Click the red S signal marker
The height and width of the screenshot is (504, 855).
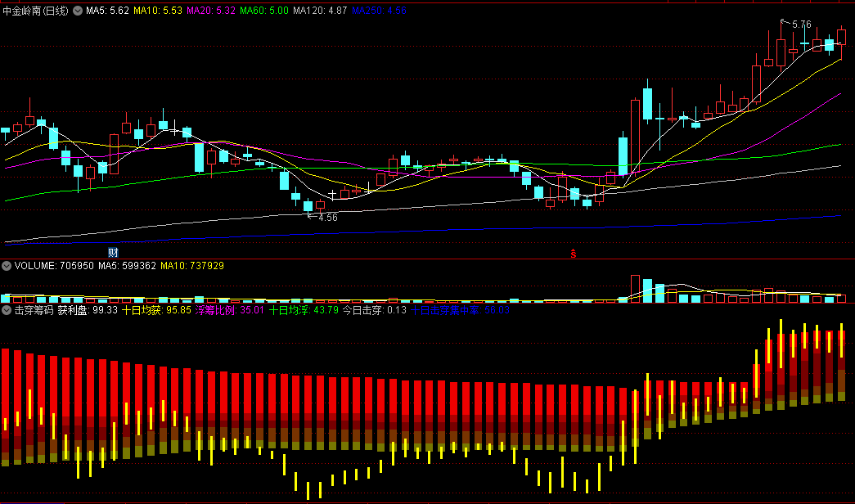(573, 254)
